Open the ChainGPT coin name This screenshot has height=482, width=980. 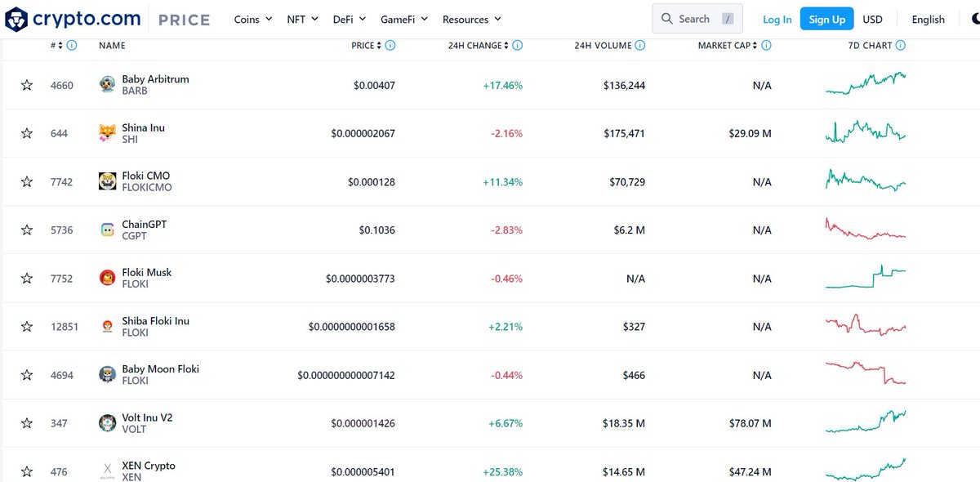coord(144,224)
